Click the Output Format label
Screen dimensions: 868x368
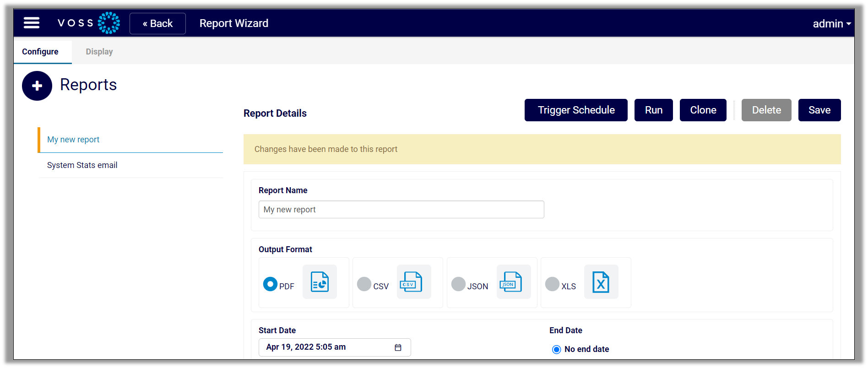[285, 249]
